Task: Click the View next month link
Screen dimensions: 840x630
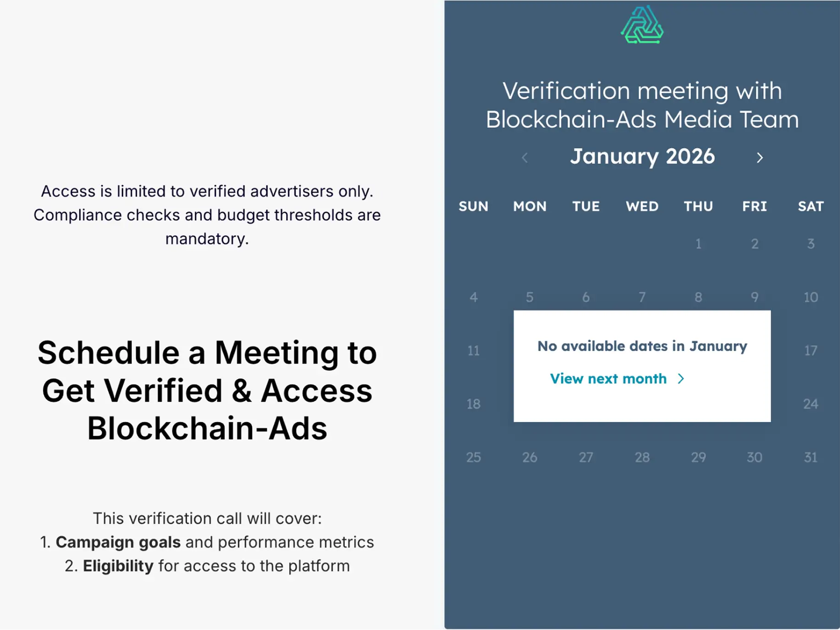Action: (x=608, y=379)
